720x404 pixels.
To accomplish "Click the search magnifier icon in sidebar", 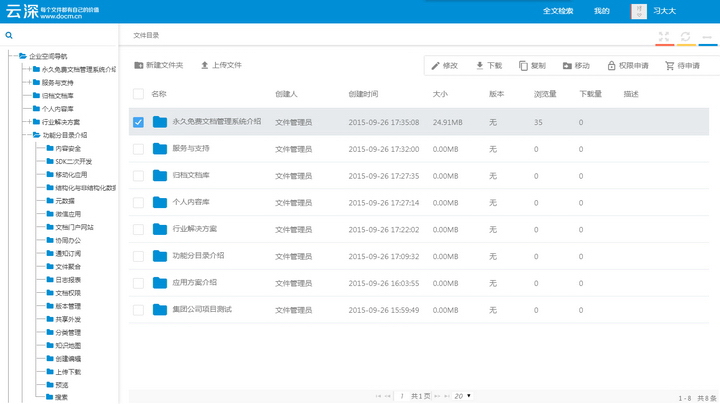I will 9,35.
